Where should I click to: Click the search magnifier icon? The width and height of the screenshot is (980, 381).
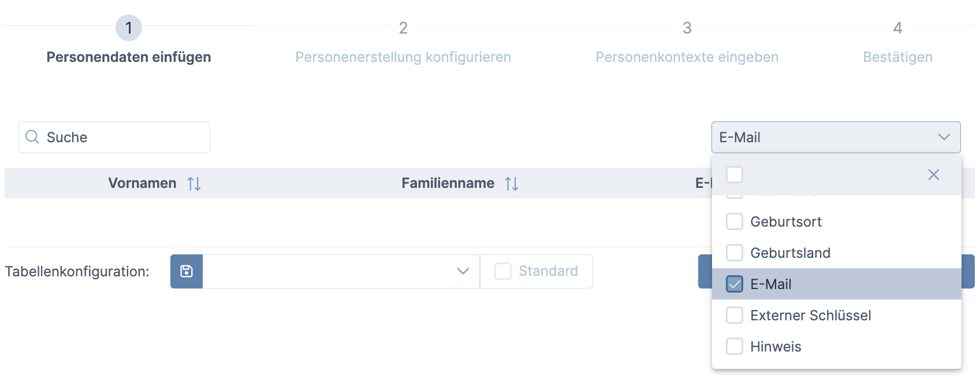coord(33,137)
